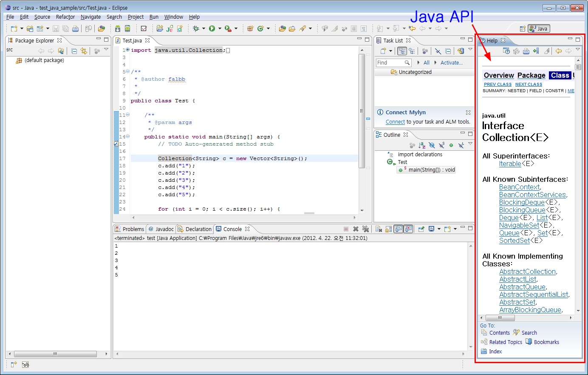This screenshot has width=588, height=375.
Task: Open the Project menu
Action: coord(136,17)
